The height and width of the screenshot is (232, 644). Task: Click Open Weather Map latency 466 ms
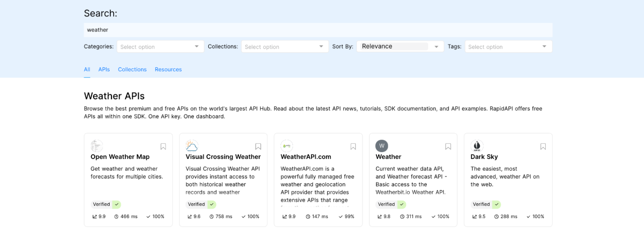tap(126, 216)
